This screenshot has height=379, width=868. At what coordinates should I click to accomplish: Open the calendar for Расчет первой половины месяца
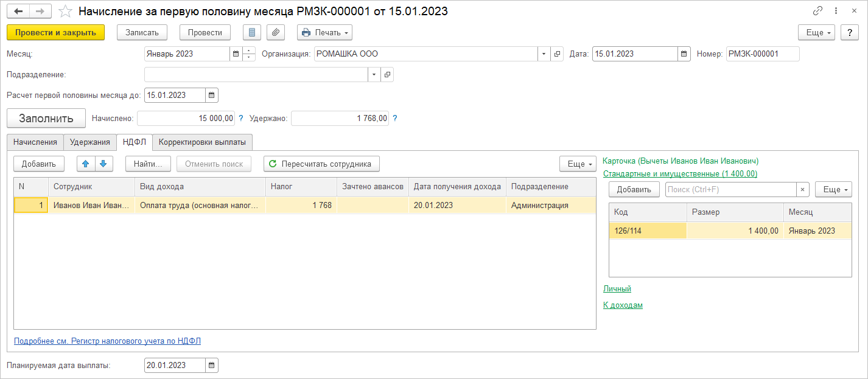point(212,95)
